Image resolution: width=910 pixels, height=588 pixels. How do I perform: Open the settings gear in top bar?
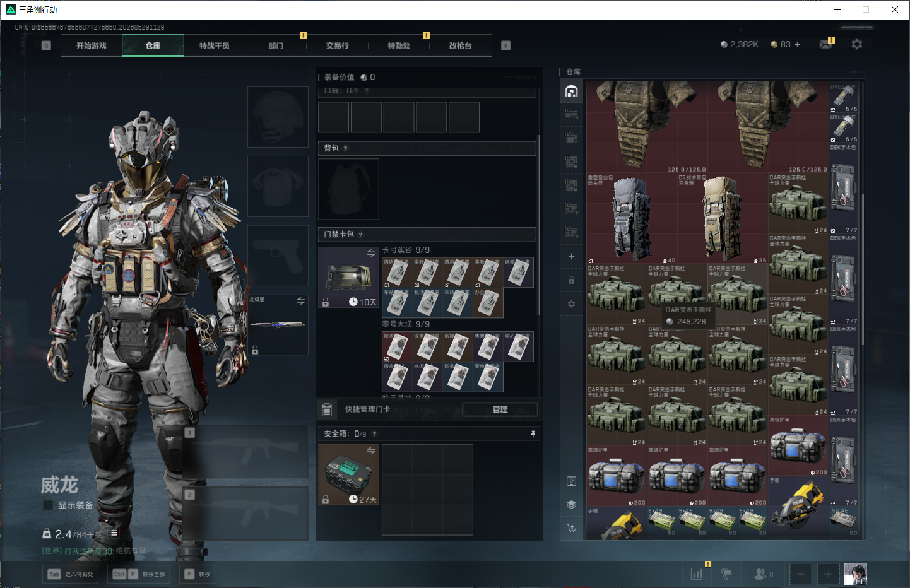pyautogui.click(x=856, y=44)
